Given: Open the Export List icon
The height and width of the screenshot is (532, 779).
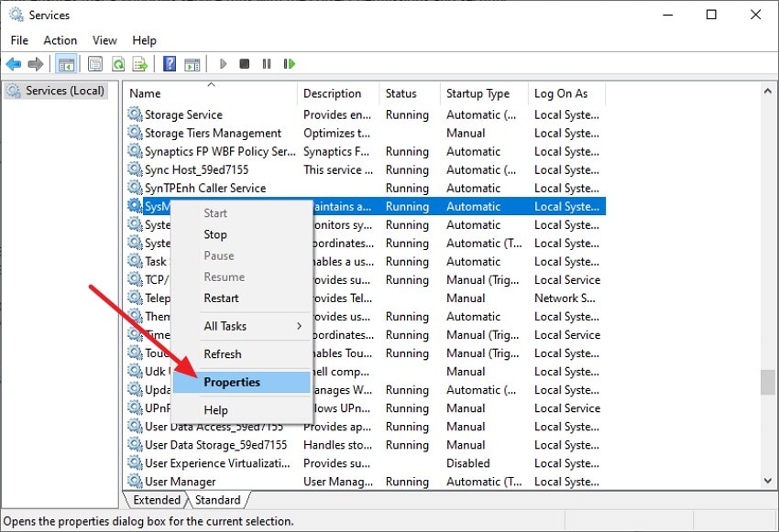Looking at the screenshot, I should click(139, 63).
